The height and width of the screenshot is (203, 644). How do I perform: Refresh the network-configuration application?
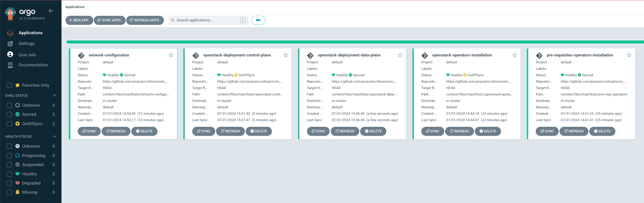116,131
